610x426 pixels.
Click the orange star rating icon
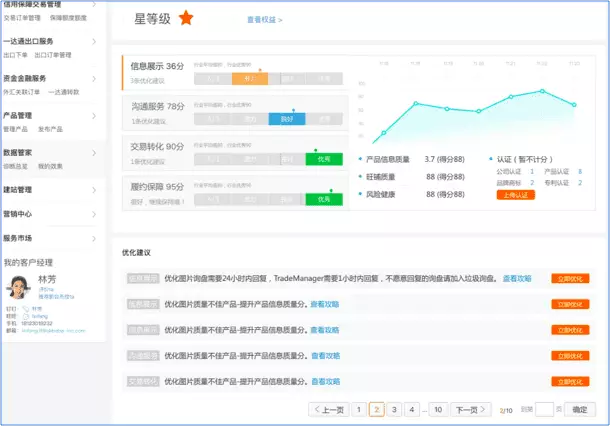(x=187, y=17)
